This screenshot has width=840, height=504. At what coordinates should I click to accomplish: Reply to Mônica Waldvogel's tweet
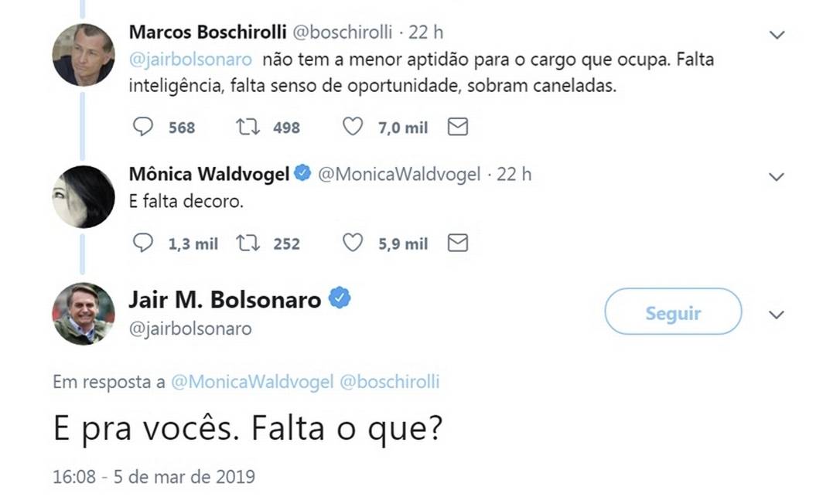[143, 243]
